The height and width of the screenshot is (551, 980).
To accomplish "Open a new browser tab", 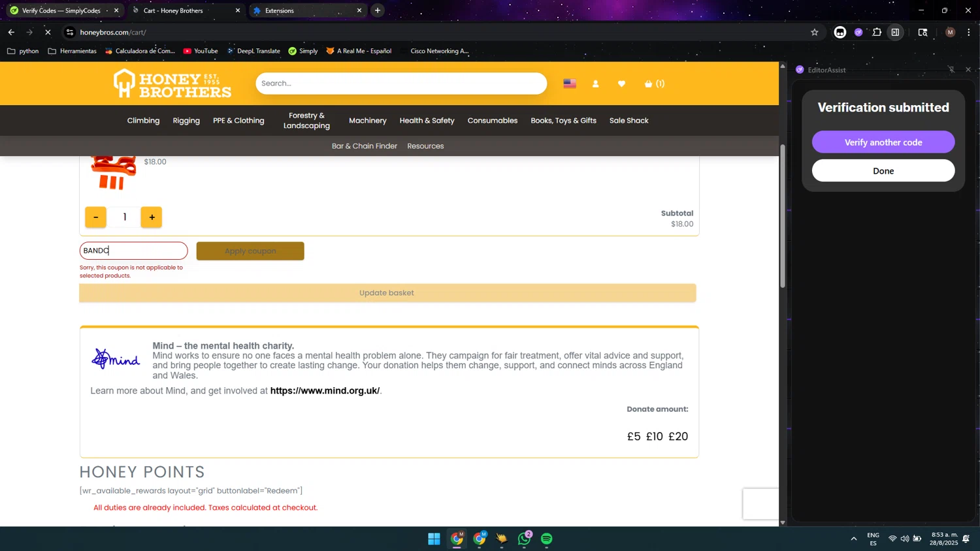I will coord(378,10).
